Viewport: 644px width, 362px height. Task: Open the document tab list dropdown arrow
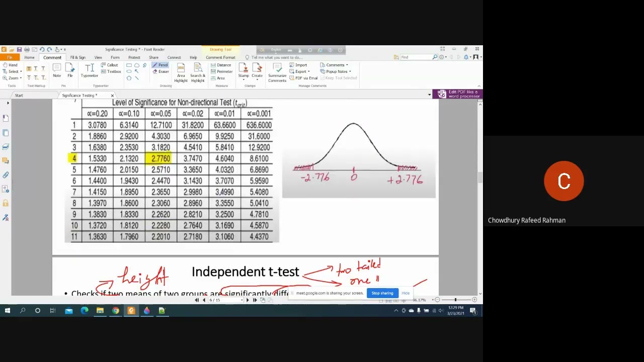point(429,95)
